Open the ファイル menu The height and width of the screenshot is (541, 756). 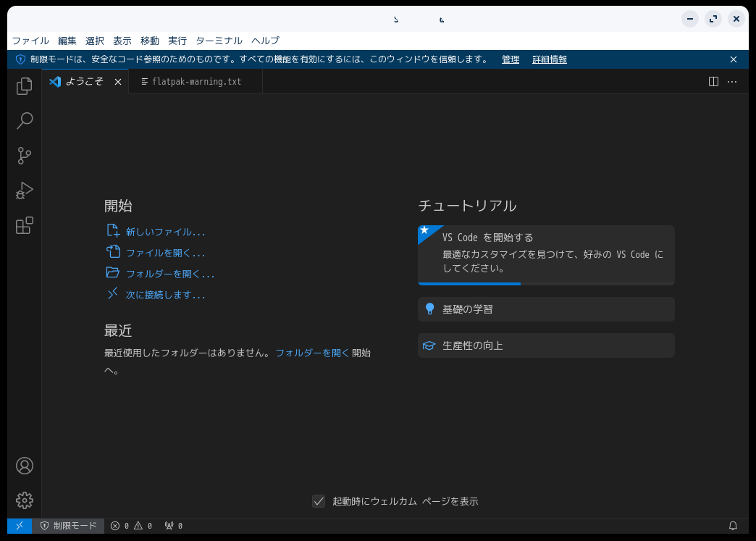point(30,41)
